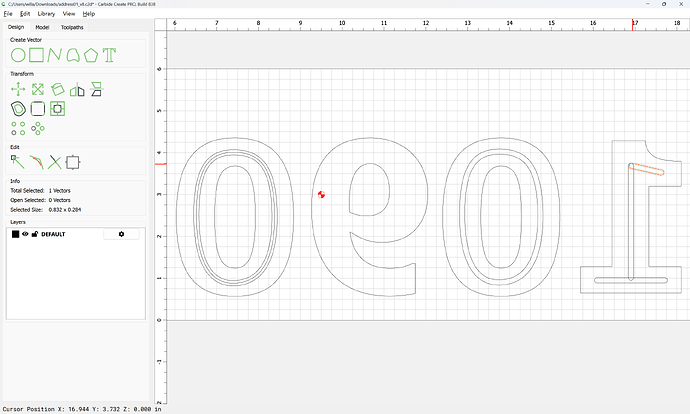Click the DEFAULT layer black color swatch
Image resolution: width=690 pixels, height=414 pixels.
[x=15, y=234]
